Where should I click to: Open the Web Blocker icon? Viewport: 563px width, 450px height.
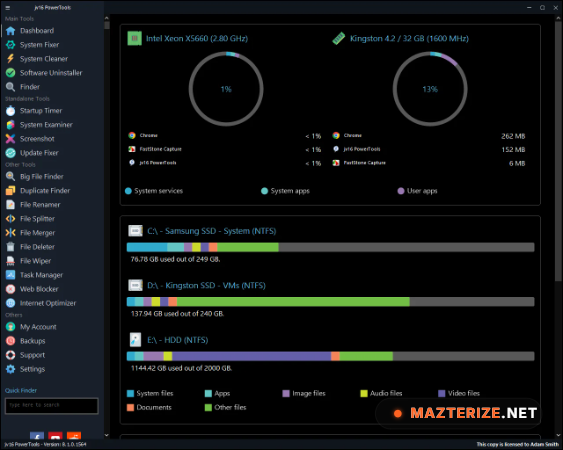tap(10, 289)
